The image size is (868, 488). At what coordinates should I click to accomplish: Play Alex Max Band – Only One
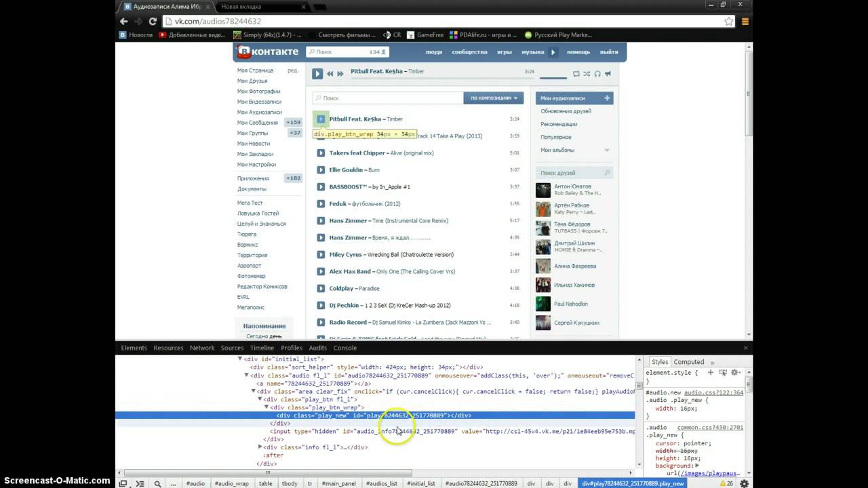tap(321, 271)
